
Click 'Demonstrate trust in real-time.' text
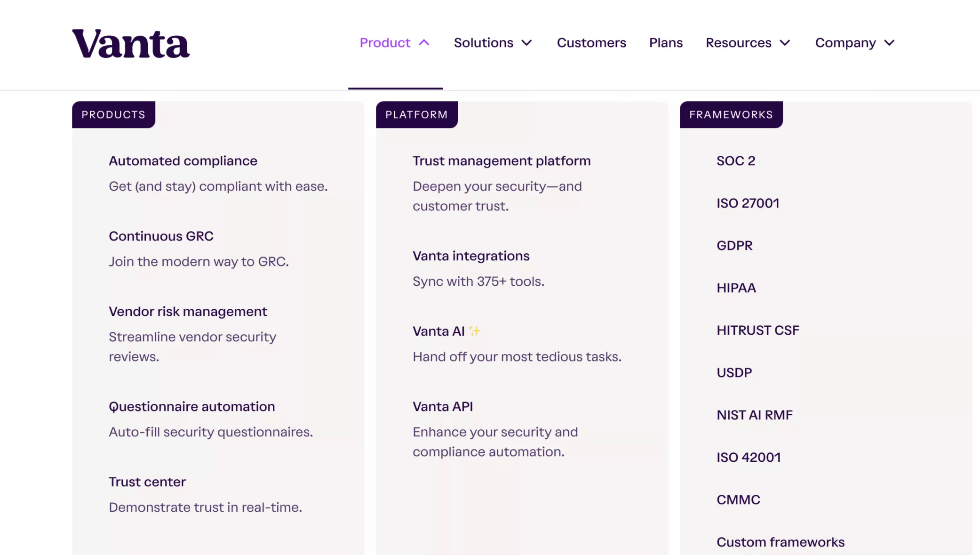tap(205, 507)
